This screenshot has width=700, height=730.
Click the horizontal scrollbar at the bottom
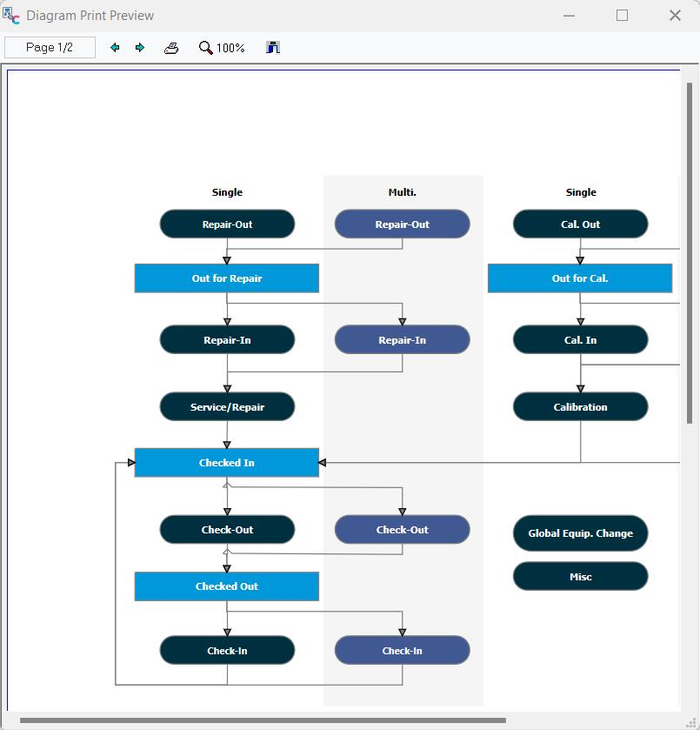point(261,720)
